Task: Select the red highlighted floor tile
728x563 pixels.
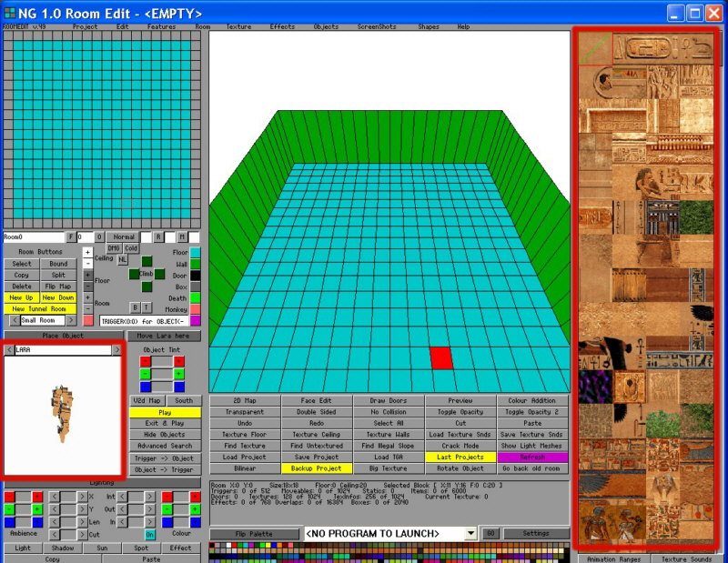Action: 441,357
